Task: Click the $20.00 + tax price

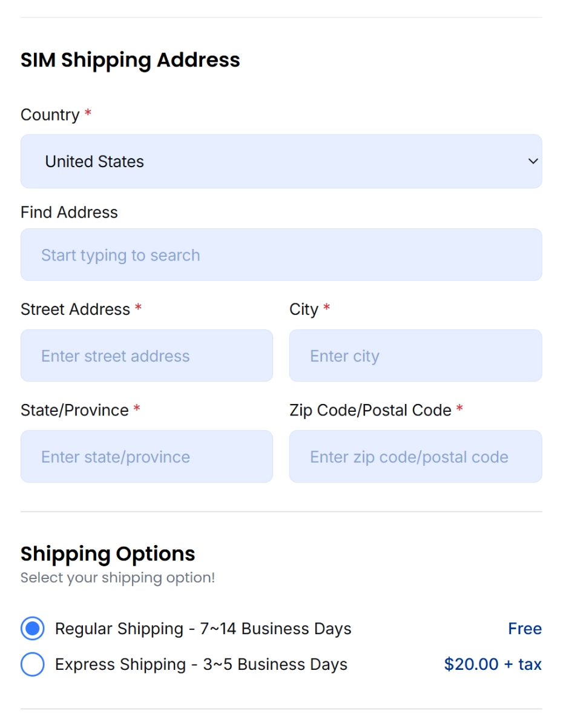Action: coord(493,664)
